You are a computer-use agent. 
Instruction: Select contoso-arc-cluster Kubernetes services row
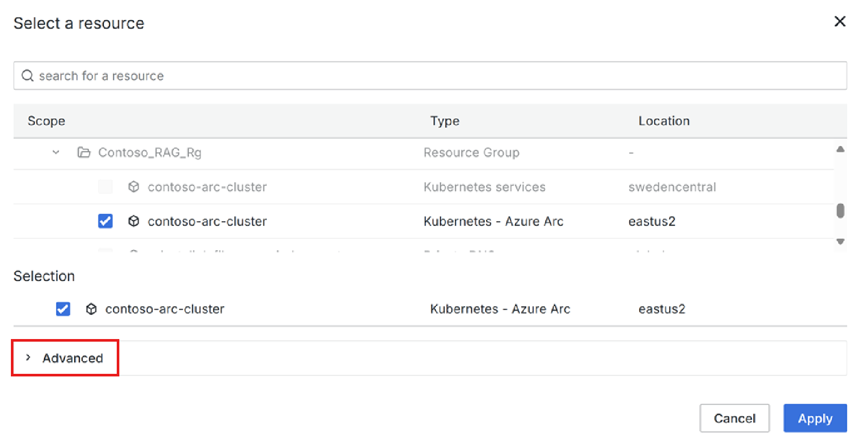pyautogui.click(x=424, y=187)
